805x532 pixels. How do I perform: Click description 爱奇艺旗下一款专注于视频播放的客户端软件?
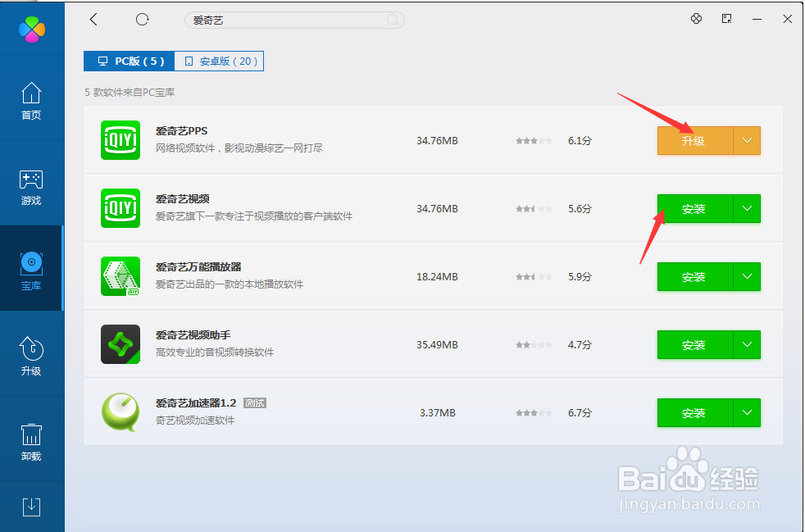254,216
